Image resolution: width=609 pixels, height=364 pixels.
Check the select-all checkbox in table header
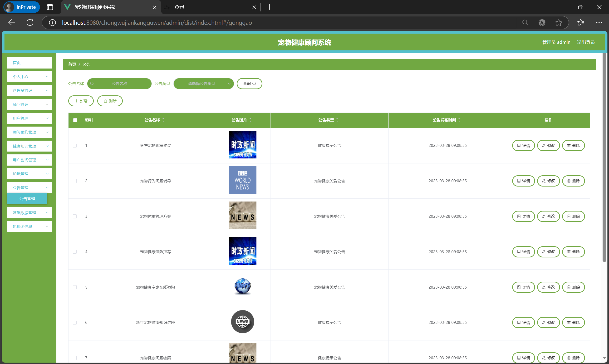[x=75, y=120]
